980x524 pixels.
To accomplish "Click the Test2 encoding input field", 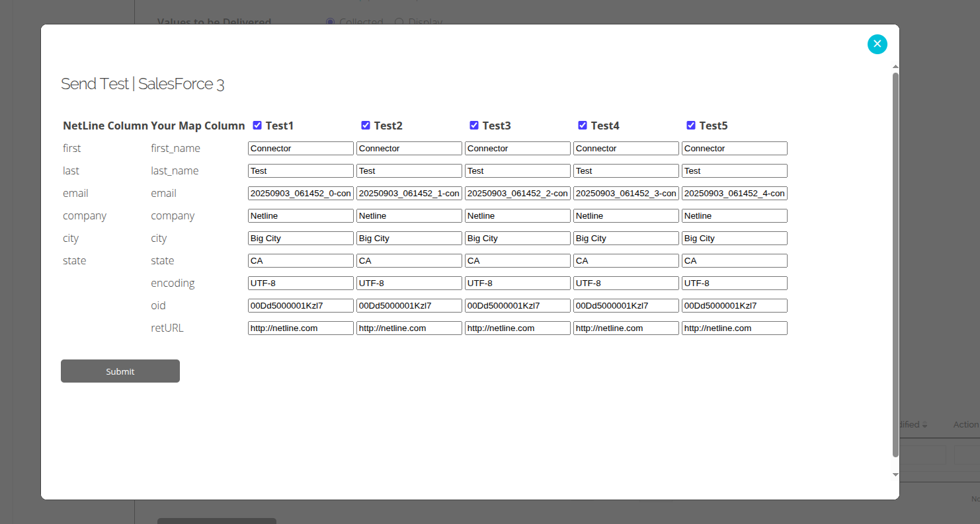I will pyautogui.click(x=409, y=283).
